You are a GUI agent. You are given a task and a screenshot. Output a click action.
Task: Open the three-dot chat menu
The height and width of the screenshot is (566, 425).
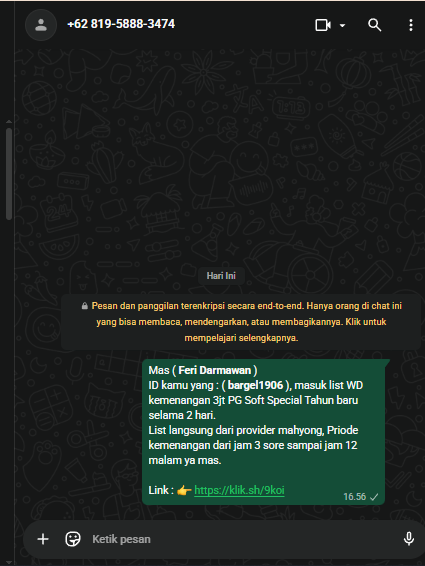[411, 25]
